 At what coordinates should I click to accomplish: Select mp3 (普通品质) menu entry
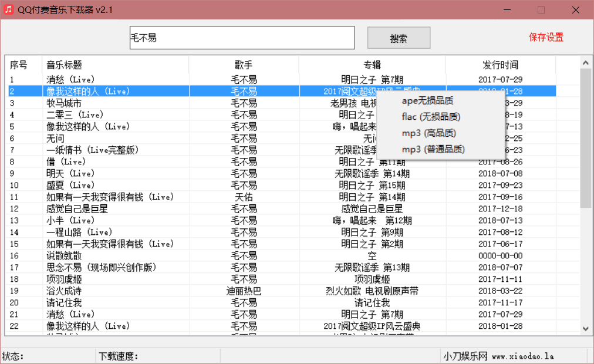click(433, 150)
